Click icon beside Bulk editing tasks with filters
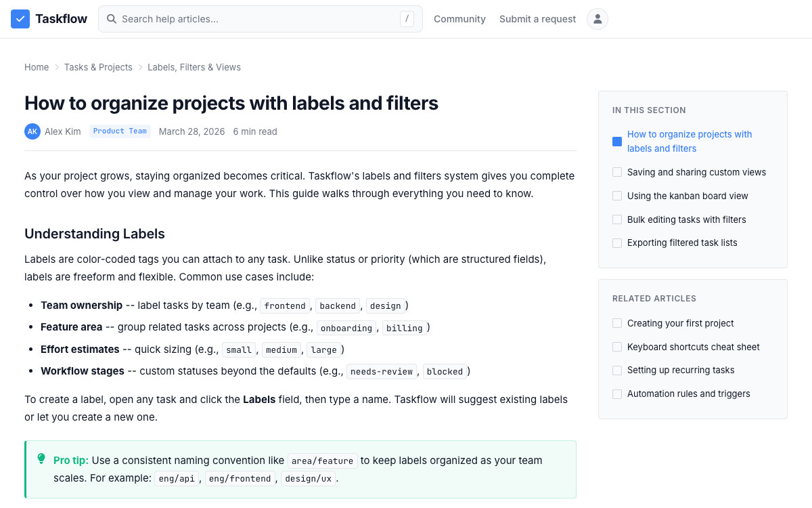 pos(617,219)
